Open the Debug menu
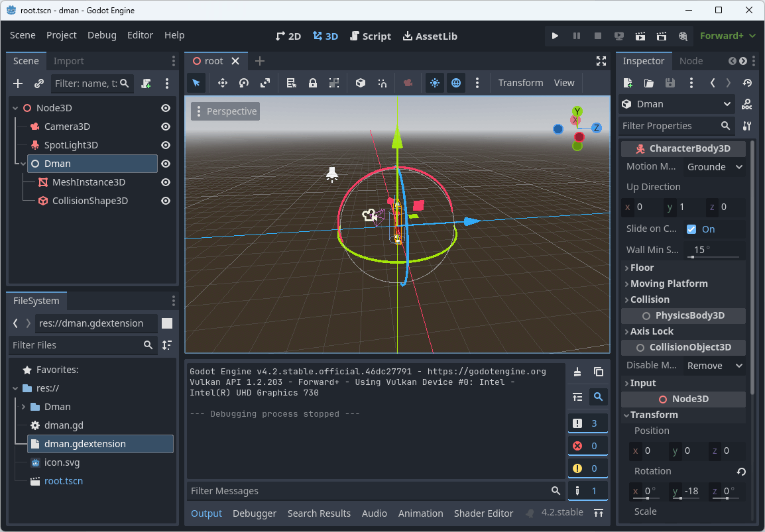 [102, 35]
